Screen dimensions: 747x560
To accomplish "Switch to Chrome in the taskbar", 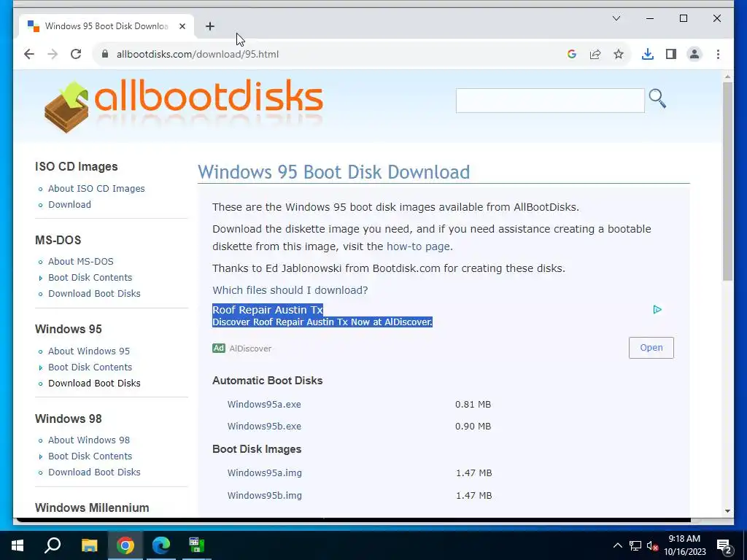I will click(125, 545).
